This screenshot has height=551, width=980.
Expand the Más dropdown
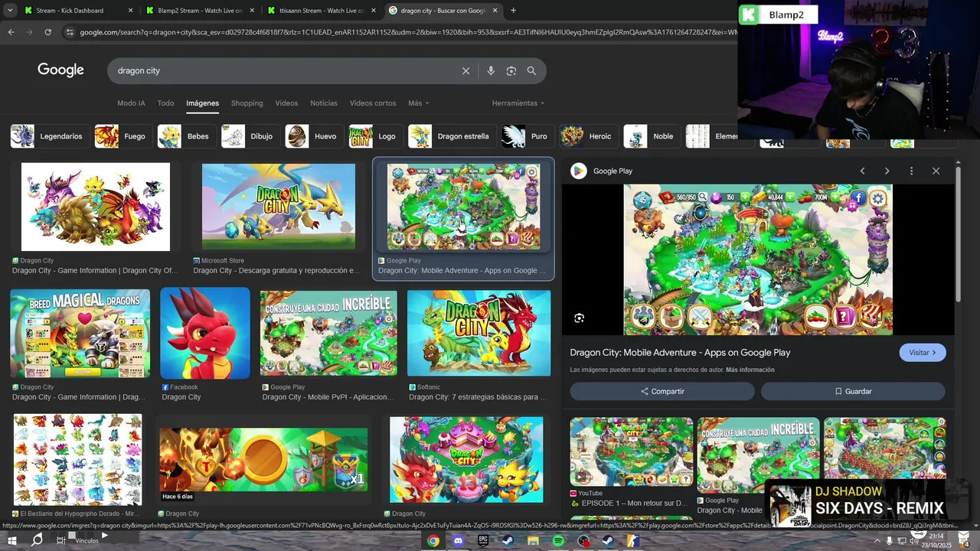pyautogui.click(x=418, y=103)
